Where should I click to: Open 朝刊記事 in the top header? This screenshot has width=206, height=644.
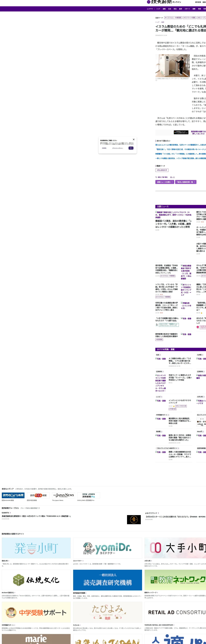pyautogui.click(x=198, y=2)
